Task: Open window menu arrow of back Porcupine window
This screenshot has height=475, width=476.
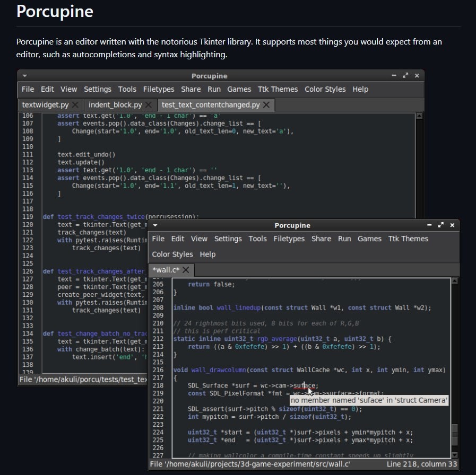Action: point(25,76)
